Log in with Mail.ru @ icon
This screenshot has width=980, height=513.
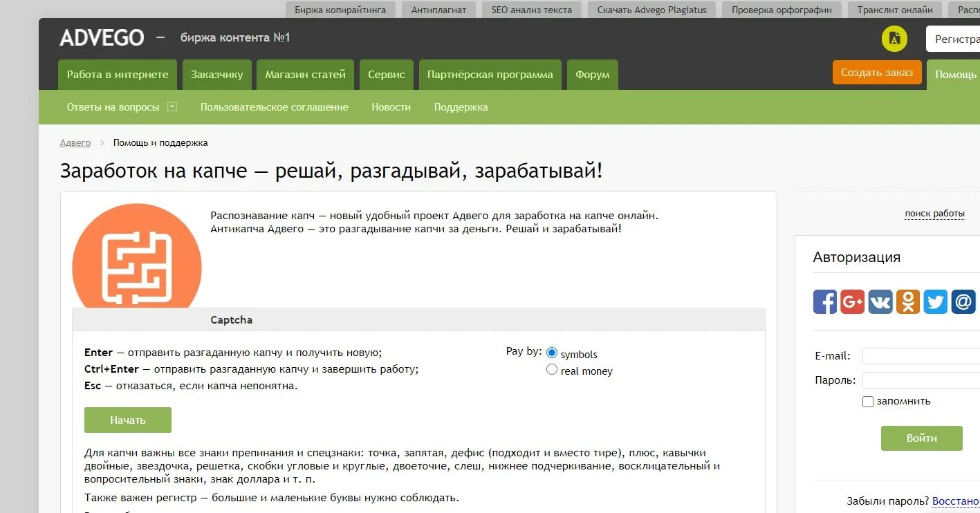point(963,301)
